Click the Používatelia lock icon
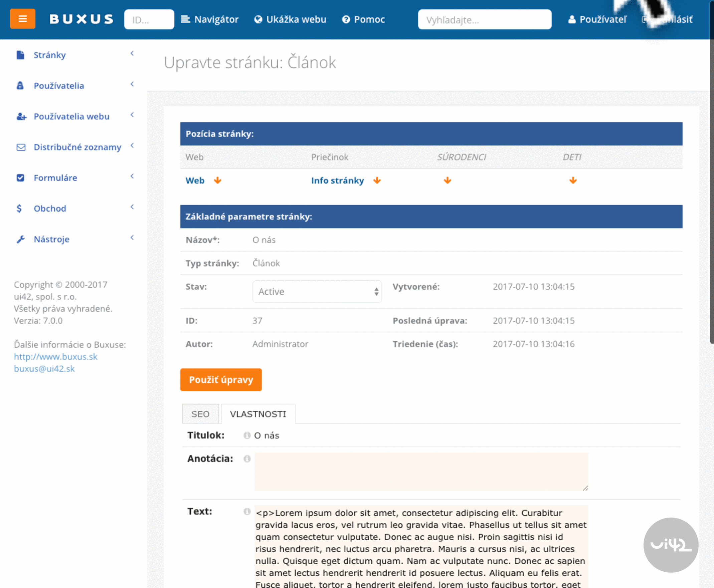Screen dimensions: 714x588 coord(21,85)
